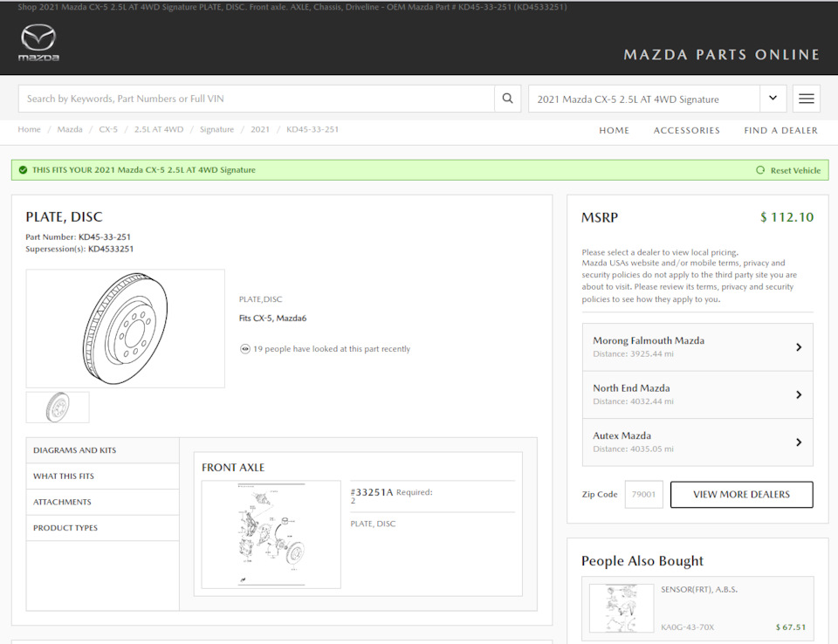Click the Reset Vehicle refresh icon
This screenshot has width=838, height=644.
pos(760,170)
